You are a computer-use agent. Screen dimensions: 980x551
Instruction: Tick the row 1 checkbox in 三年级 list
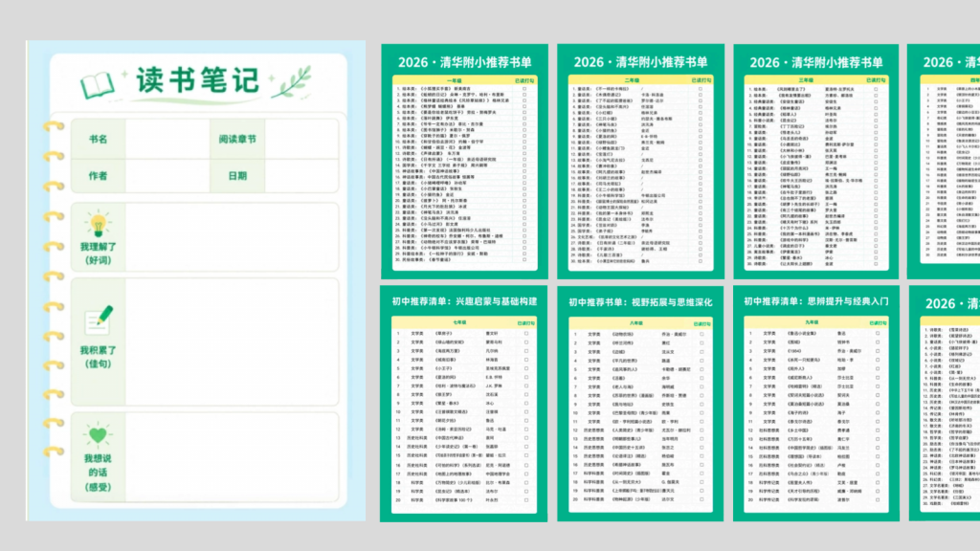[876, 89]
